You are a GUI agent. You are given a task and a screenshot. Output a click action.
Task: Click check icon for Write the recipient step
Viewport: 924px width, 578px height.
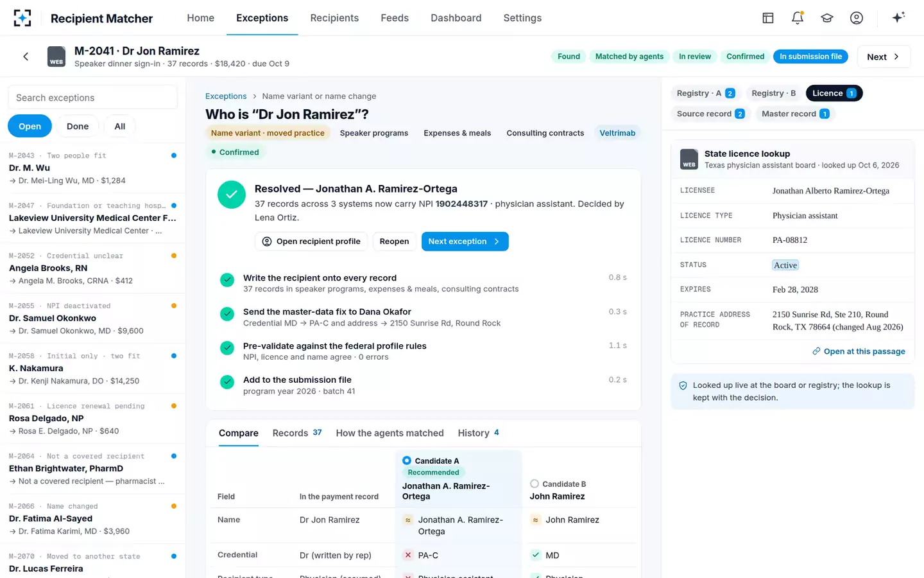pos(227,280)
